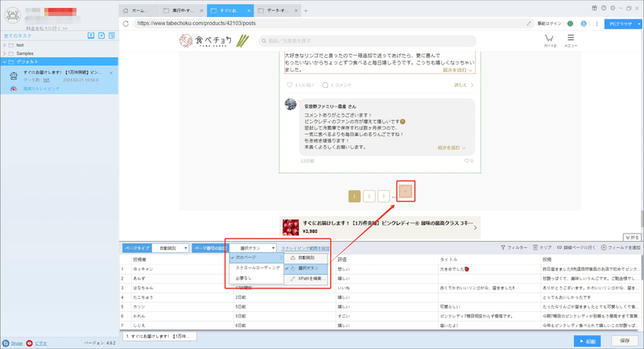Open the product banner chevron for ¥3,980 item
Screen dimensions: 644x349
click(x=475, y=228)
